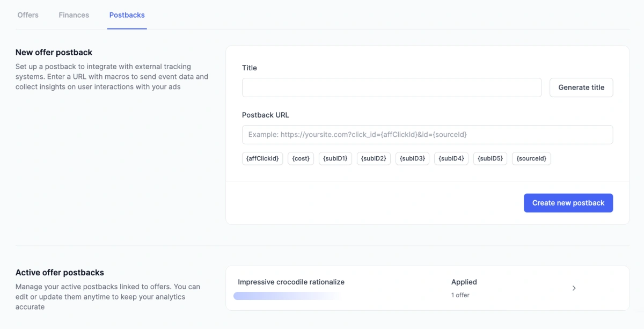This screenshot has height=329, width=644.
Task: Click the Create new postback button
Action: pos(568,203)
